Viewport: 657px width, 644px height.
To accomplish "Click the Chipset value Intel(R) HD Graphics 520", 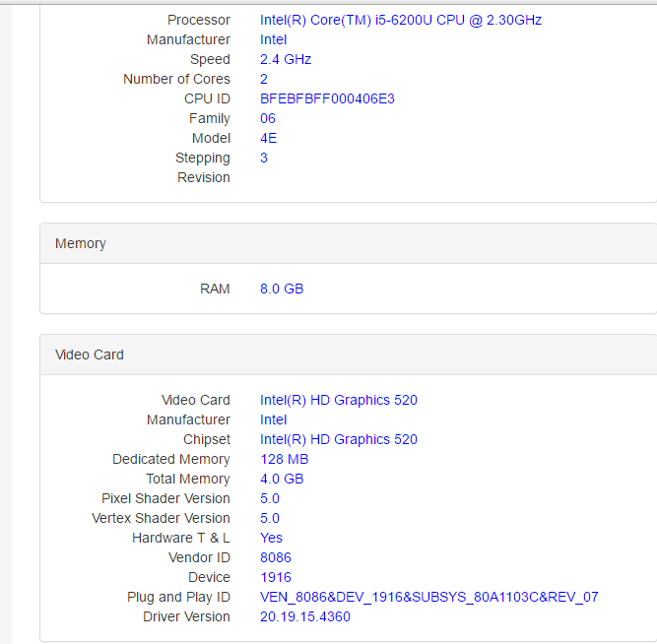I will click(339, 439).
